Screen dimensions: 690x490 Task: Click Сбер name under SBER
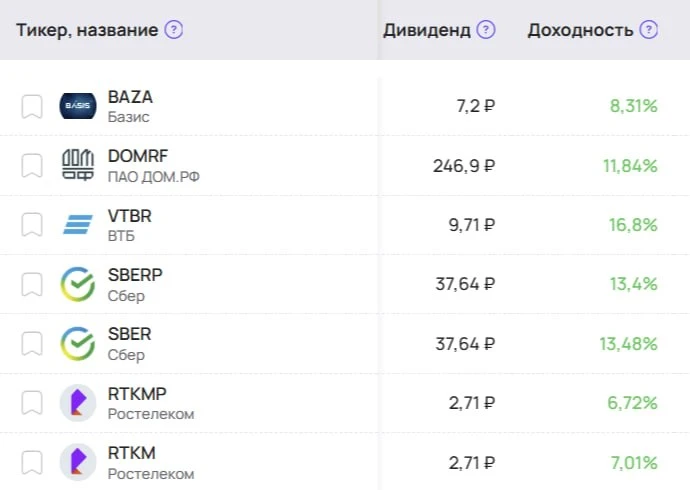[126, 355]
